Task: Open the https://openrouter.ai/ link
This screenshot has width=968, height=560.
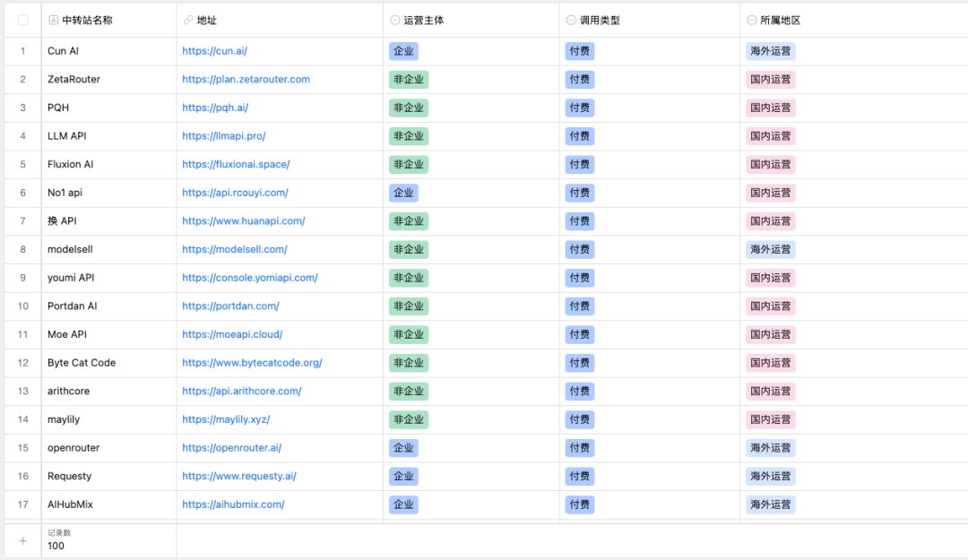Action: click(231, 448)
